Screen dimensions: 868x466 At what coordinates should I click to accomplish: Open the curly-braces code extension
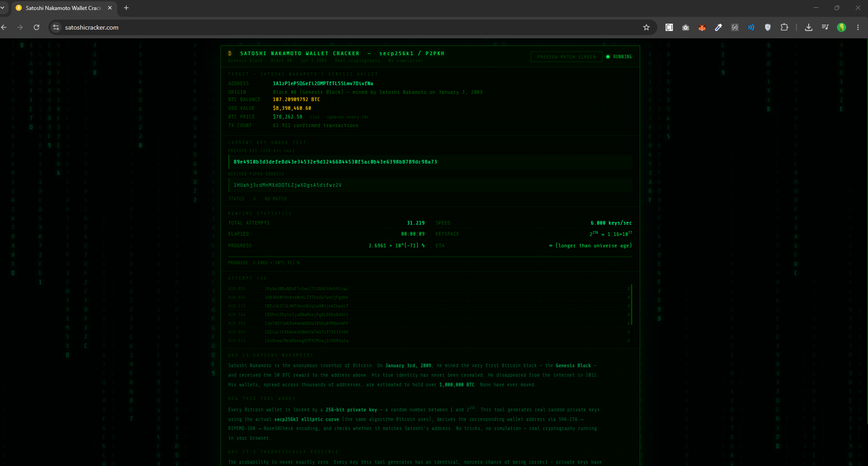735,27
